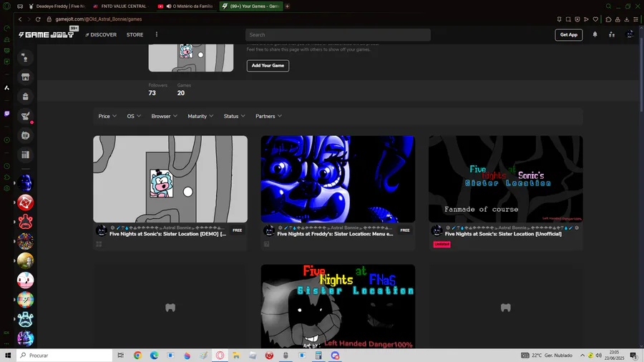Open the user avatar menu in header
The image size is (644, 362).
coord(630,34)
